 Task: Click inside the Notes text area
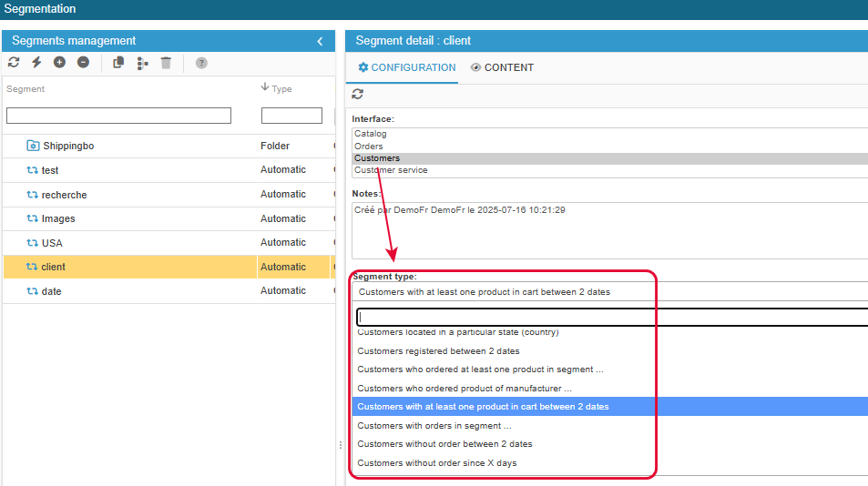pos(610,230)
